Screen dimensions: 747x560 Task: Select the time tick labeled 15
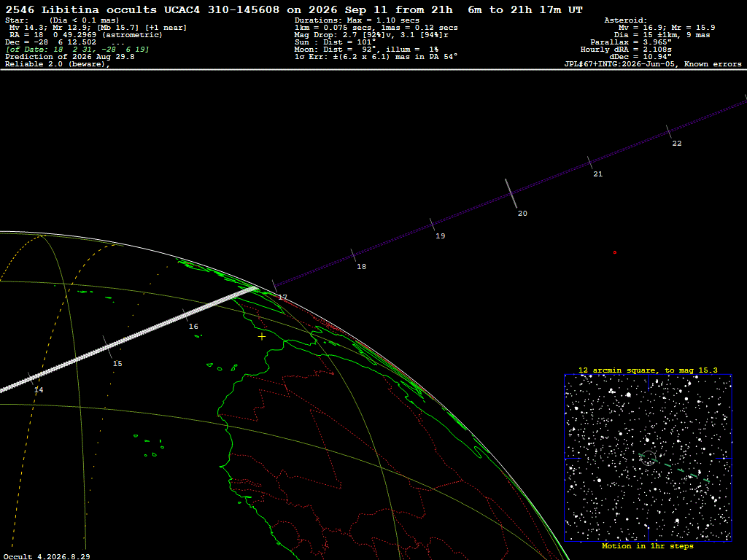117,364
